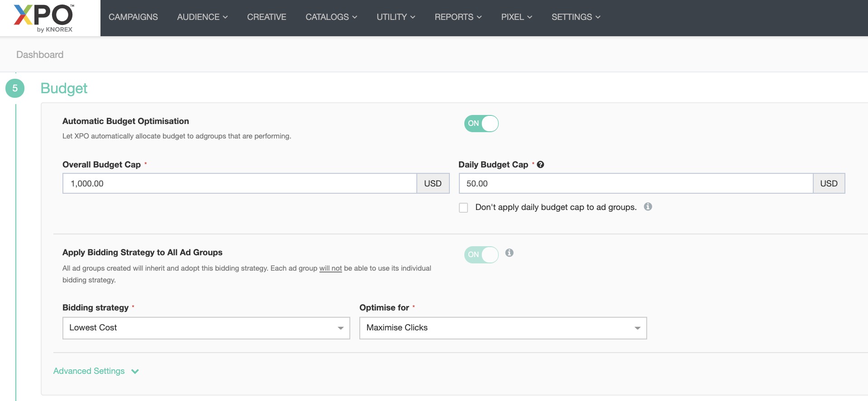Screen dimensions: 868x401
Task: Expand the Reports menu
Action: (458, 17)
